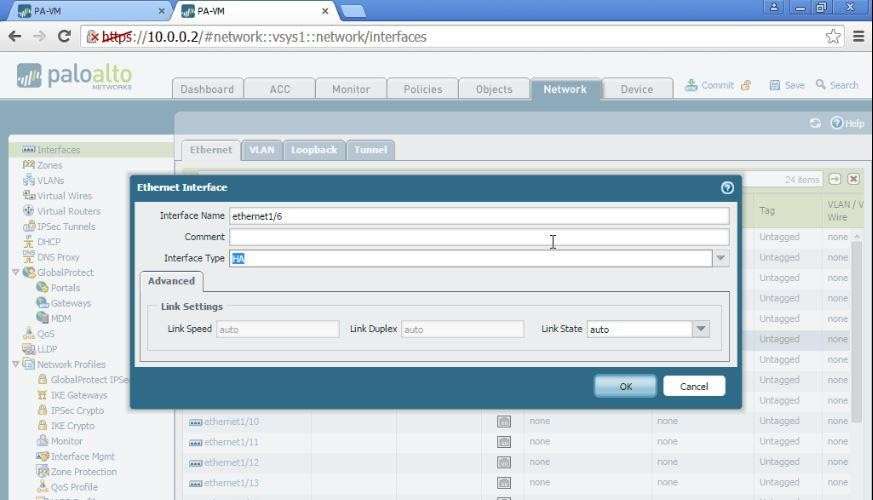Viewport: 873px width, 500px height.
Task: Click the browser reload icon
Action: tap(64, 36)
